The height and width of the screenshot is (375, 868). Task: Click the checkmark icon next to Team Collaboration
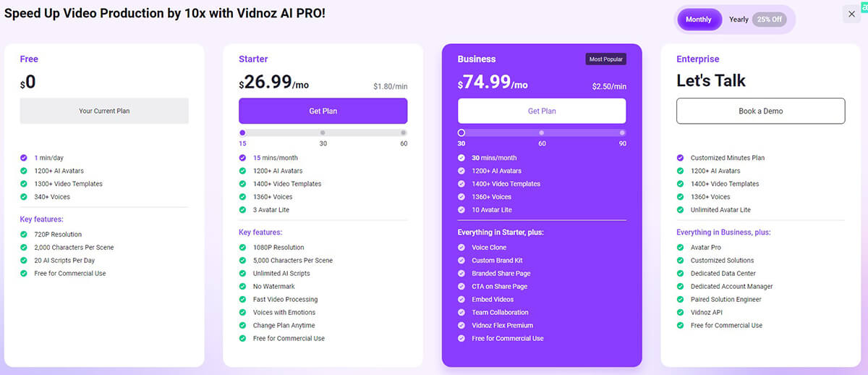461,313
